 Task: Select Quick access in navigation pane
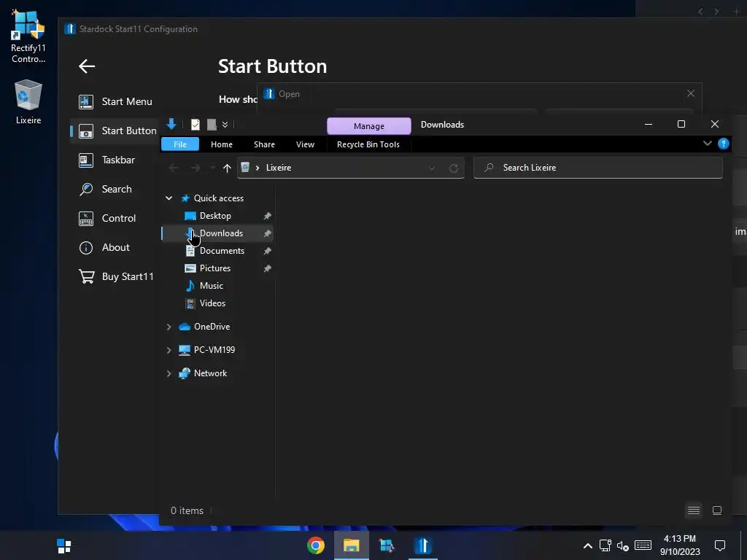(x=219, y=198)
